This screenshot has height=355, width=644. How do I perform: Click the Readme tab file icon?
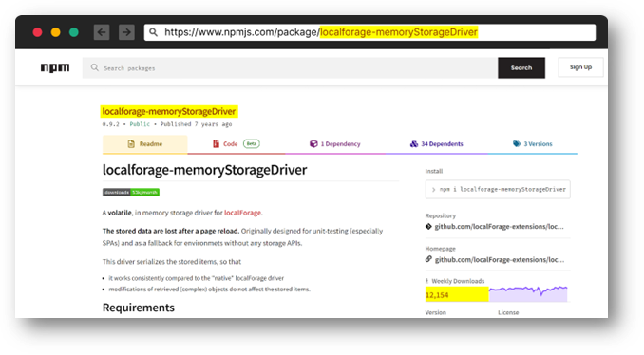(x=131, y=143)
